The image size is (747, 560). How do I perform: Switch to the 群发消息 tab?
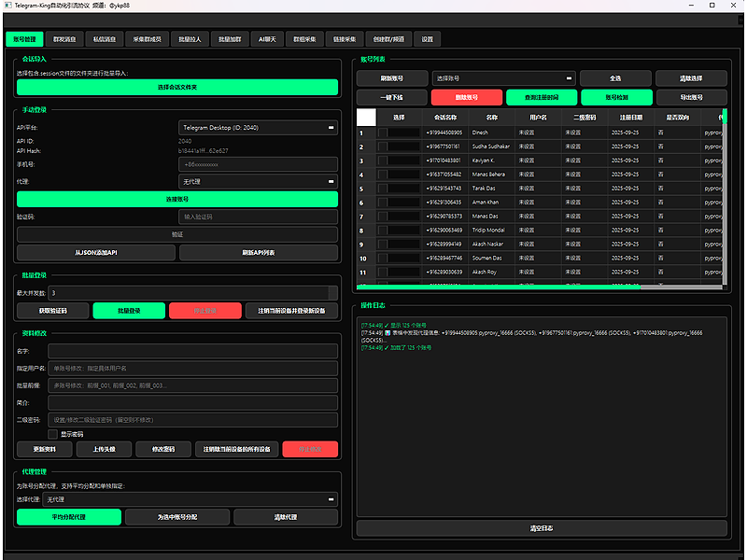click(x=65, y=39)
